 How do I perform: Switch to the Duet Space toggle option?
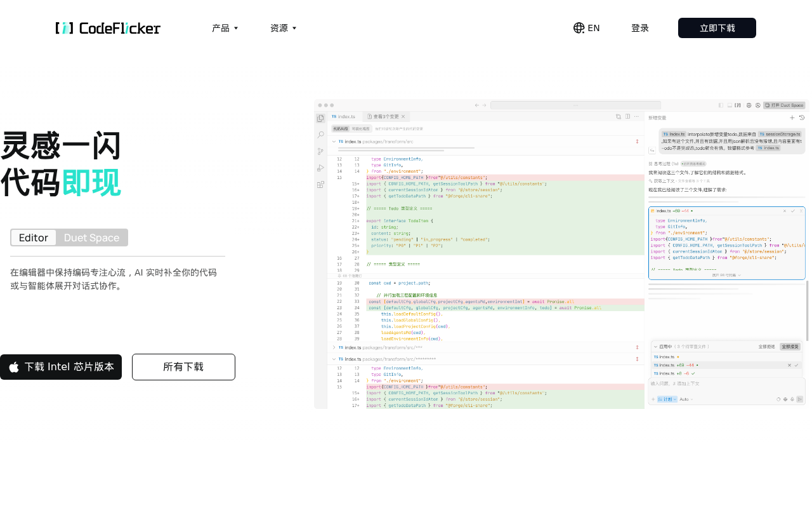point(92,237)
